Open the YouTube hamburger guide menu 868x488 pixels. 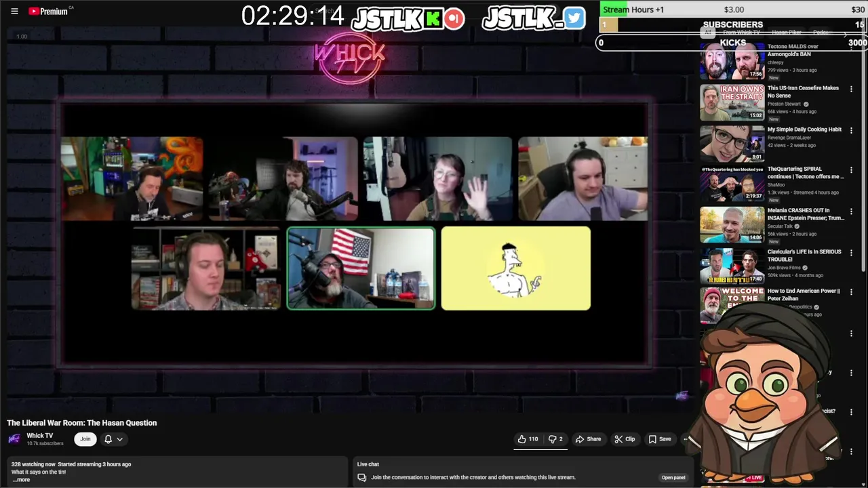14,11
